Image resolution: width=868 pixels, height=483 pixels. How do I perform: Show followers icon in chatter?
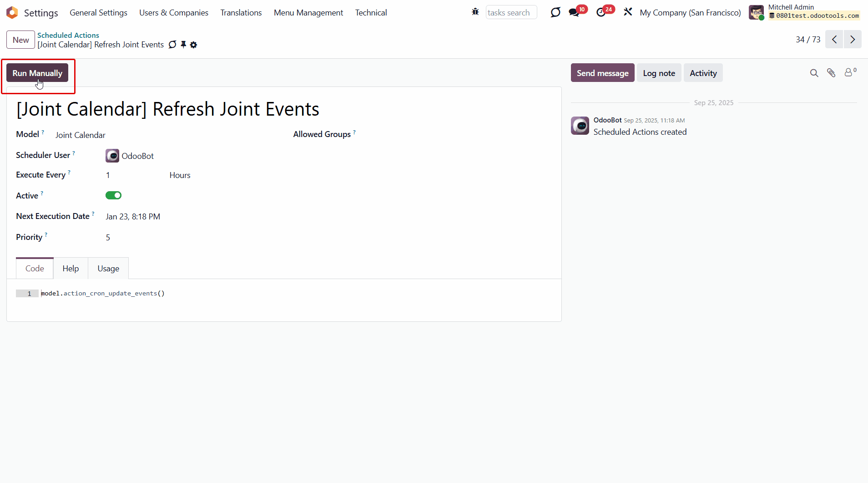point(849,73)
